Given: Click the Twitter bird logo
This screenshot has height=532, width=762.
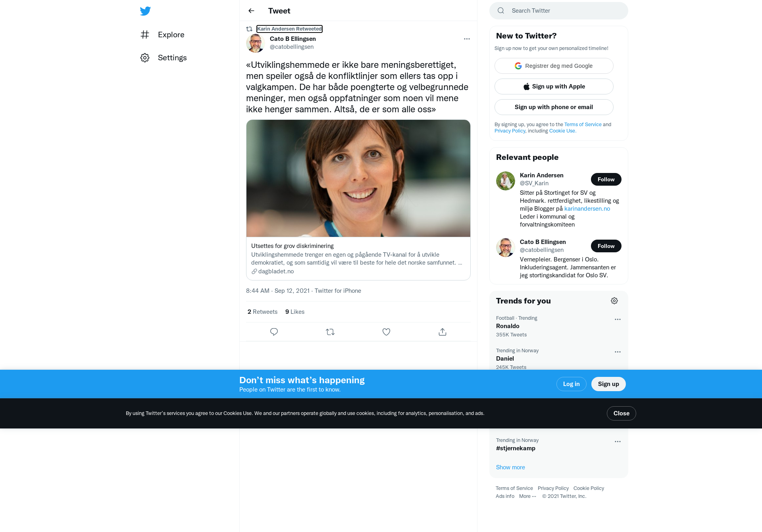Looking at the screenshot, I should click(x=145, y=11).
